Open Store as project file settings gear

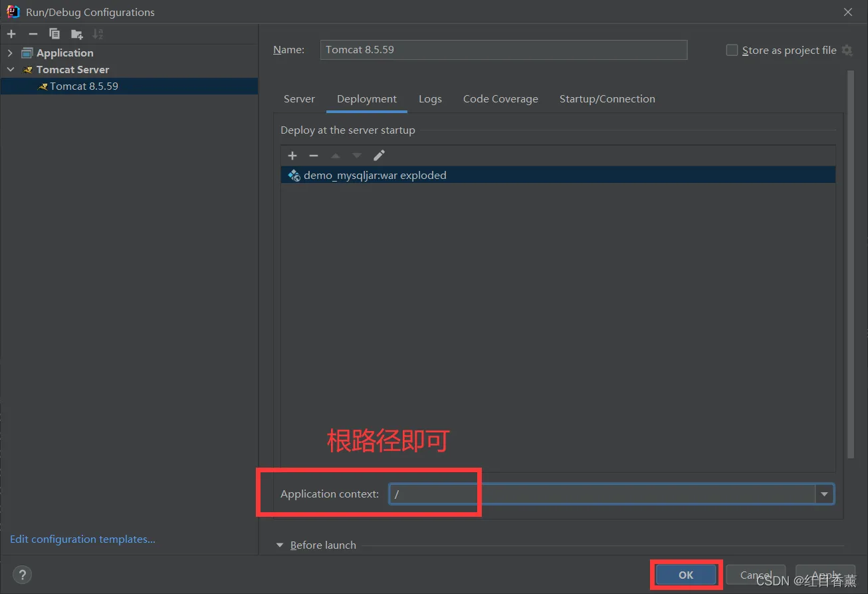pyautogui.click(x=847, y=51)
